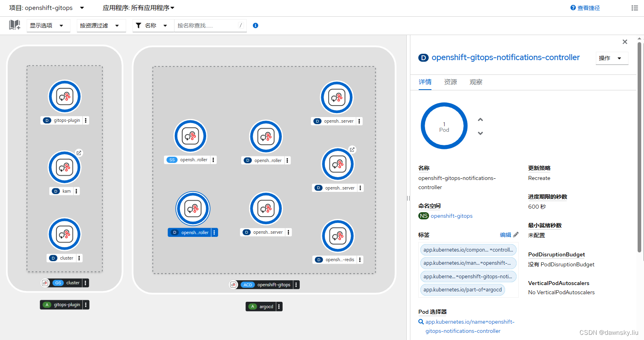The image size is (644, 340).
Task: Click the info icon beside search field
Action: click(x=256, y=25)
